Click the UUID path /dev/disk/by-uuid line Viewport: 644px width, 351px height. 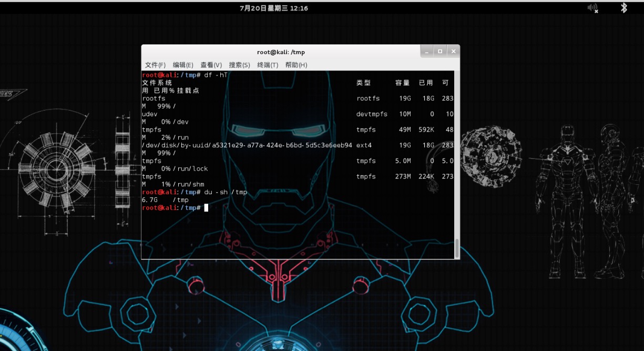click(x=247, y=145)
